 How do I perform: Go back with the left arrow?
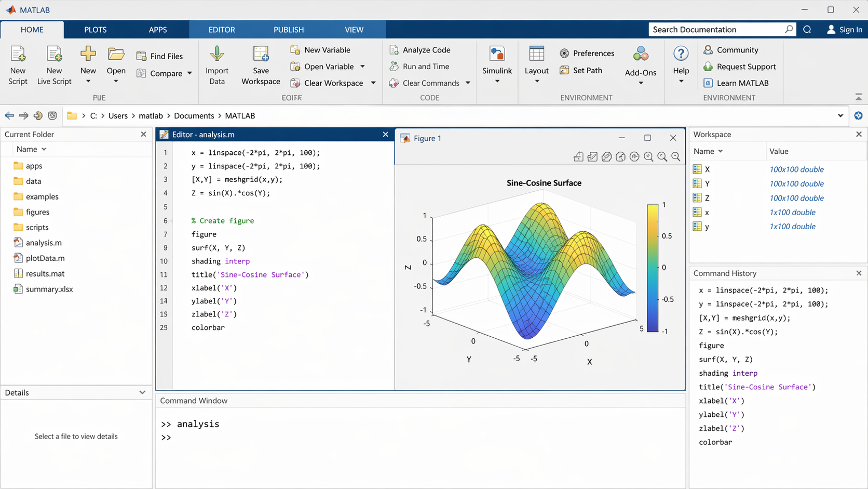(9, 116)
